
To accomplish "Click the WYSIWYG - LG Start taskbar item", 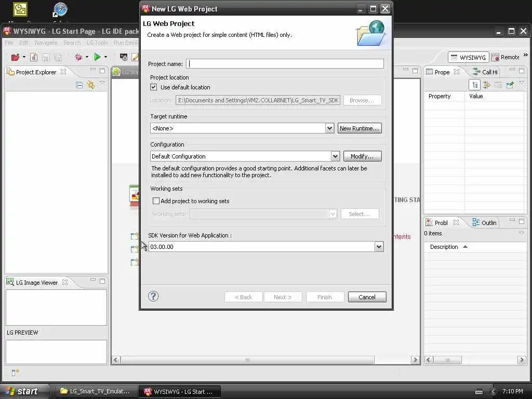I will pos(179,392).
